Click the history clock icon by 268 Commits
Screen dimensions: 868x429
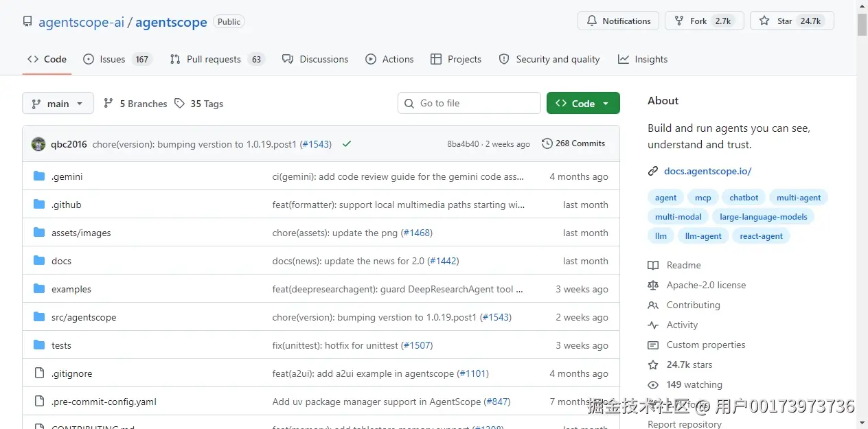tap(547, 143)
